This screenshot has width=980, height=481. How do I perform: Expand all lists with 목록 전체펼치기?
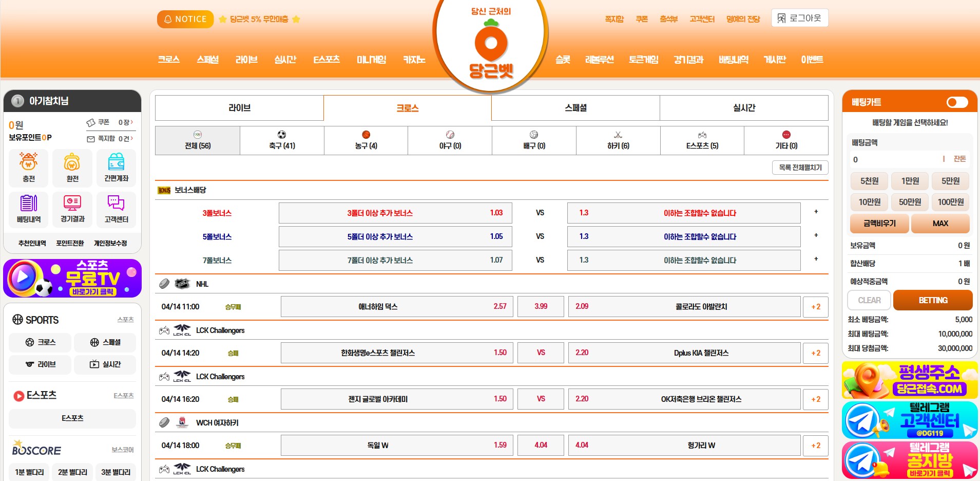[800, 168]
